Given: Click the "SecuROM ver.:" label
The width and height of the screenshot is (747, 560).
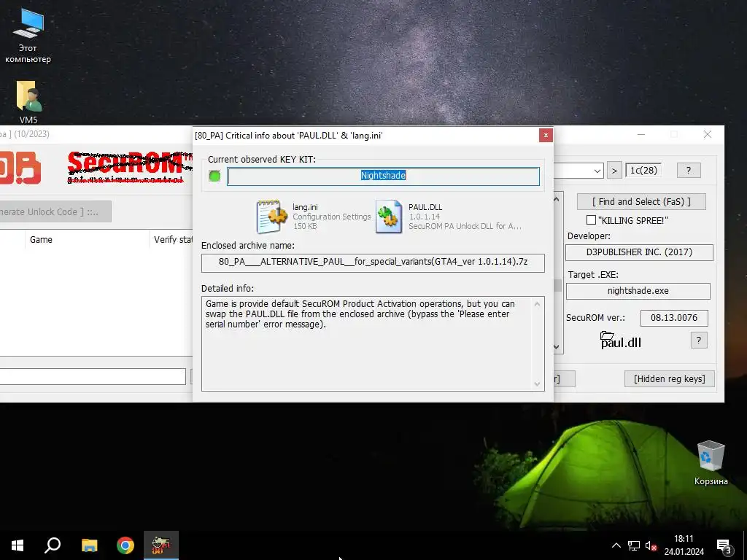Looking at the screenshot, I should tap(595, 318).
